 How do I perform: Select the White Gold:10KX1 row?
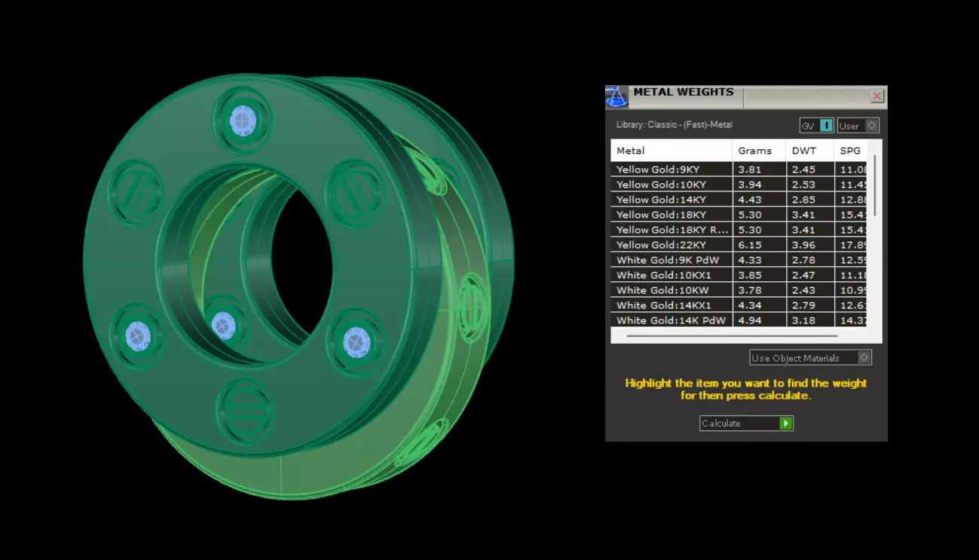pyautogui.click(x=739, y=275)
